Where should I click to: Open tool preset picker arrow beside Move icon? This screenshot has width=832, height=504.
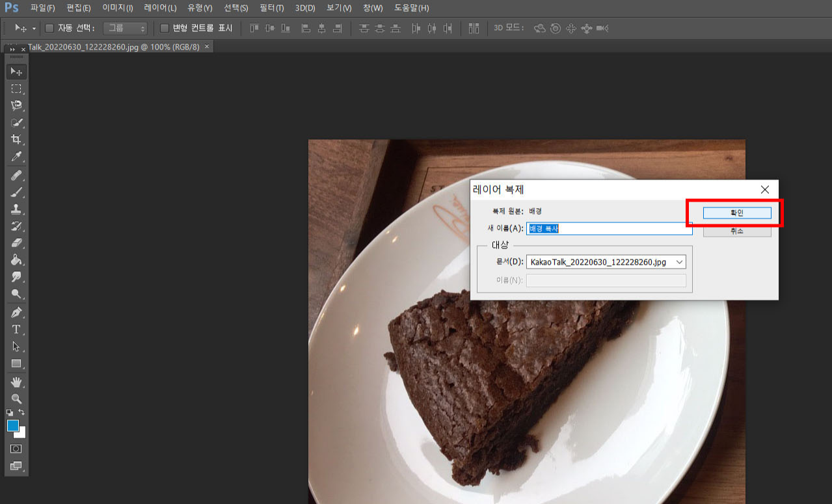[x=34, y=29]
